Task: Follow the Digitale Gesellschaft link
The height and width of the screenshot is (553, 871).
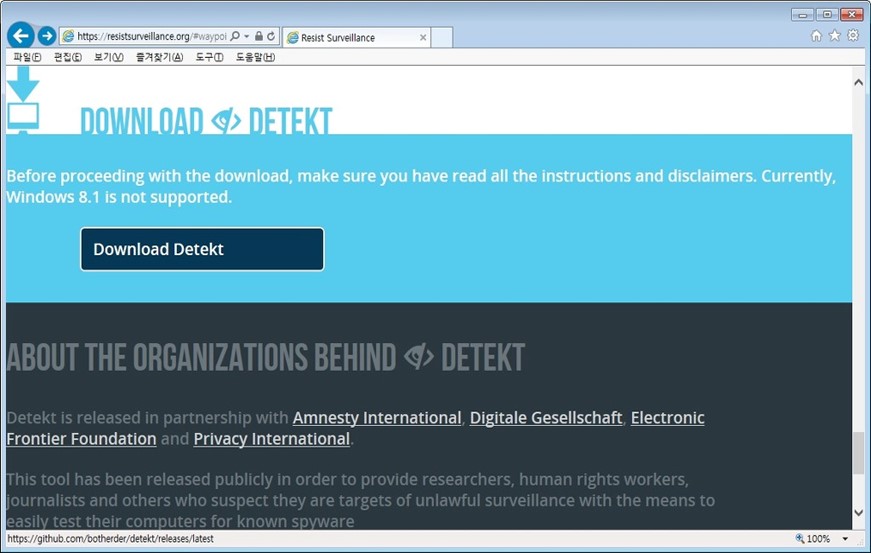Action: pyautogui.click(x=546, y=418)
